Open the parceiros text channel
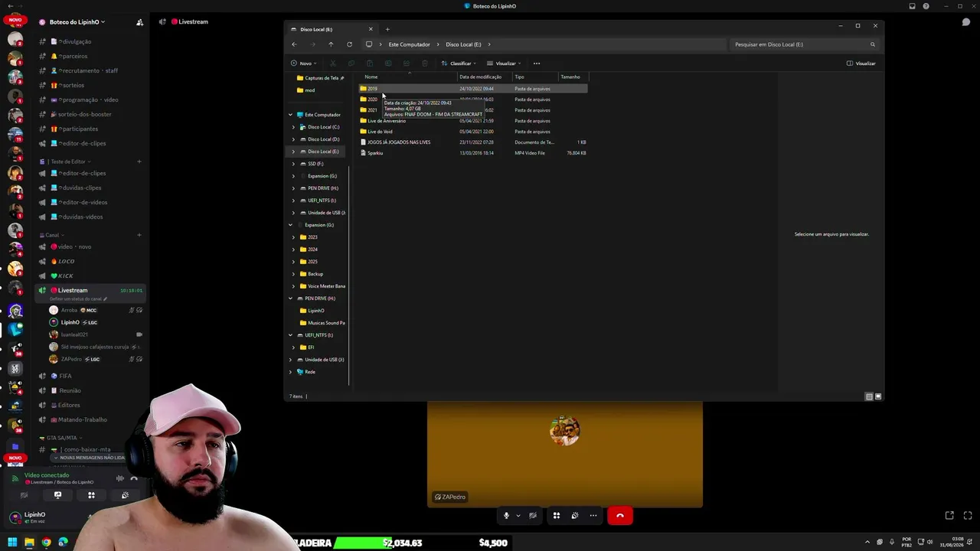 pyautogui.click(x=90, y=56)
